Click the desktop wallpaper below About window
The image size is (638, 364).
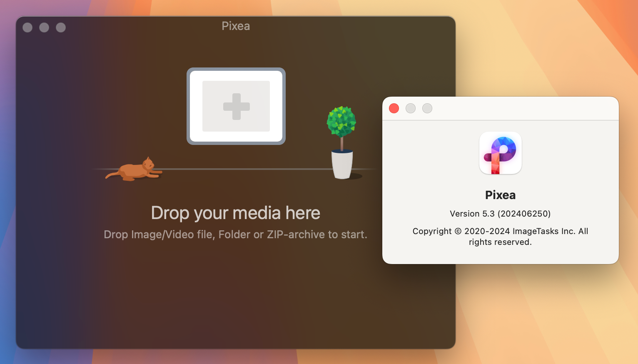click(x=541, y=312)
